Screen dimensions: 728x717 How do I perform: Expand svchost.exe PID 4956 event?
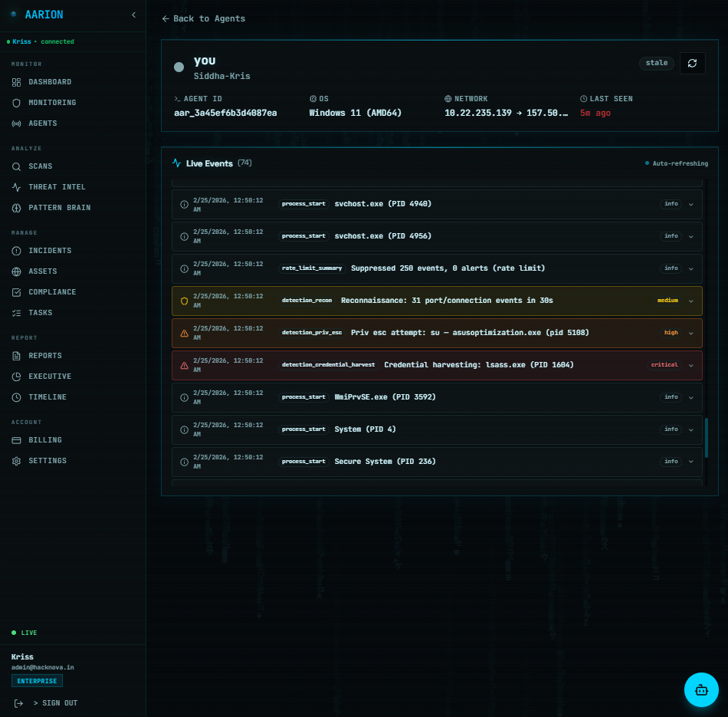[x=691, y=236]
